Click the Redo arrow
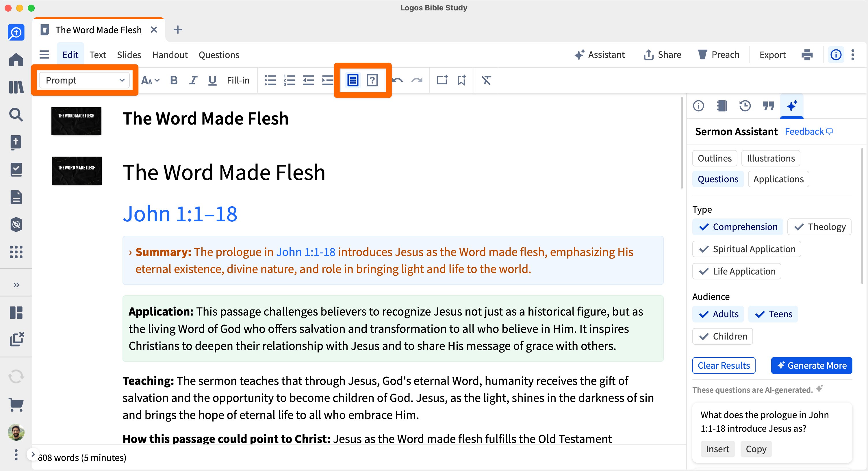 pos(417,80)
